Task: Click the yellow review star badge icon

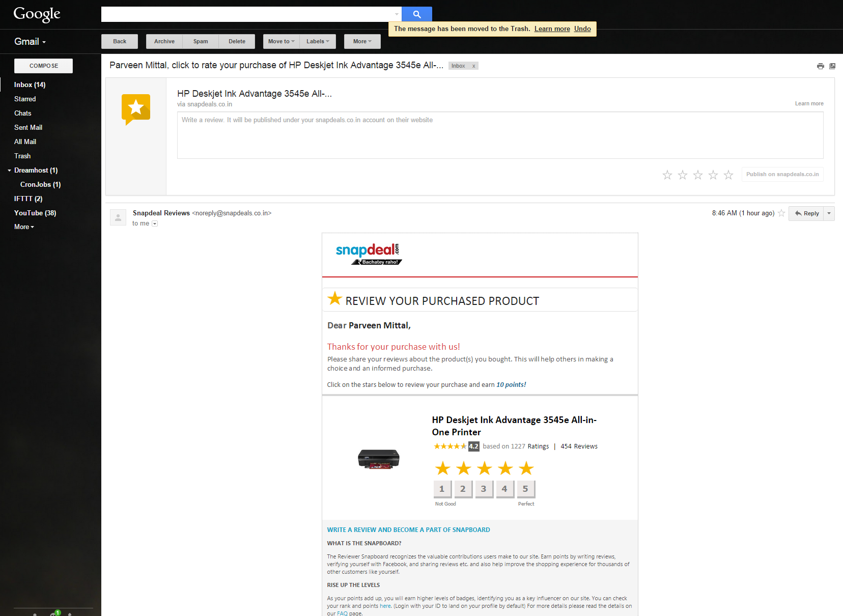Action: [x=136, y=108]
